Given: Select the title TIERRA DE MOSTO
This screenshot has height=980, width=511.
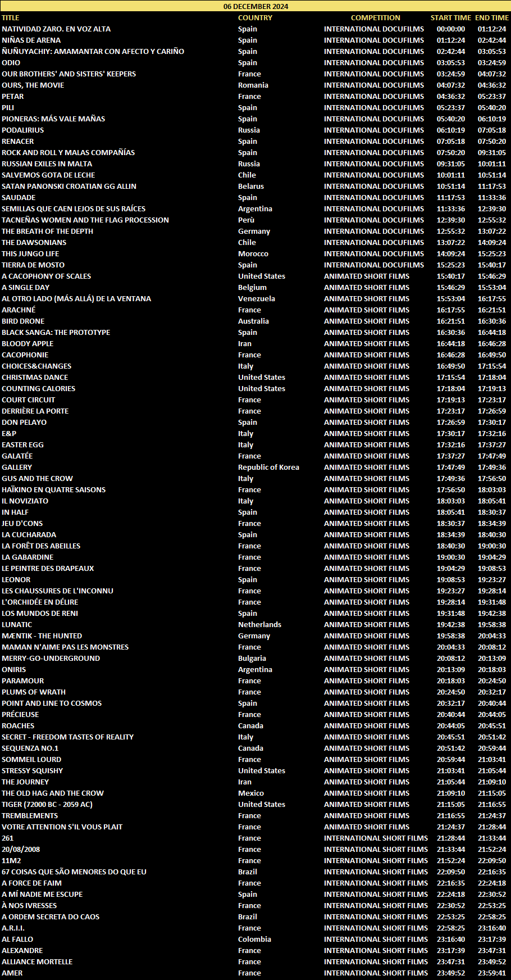Looking at the screenshot, I should coord(33,265).
